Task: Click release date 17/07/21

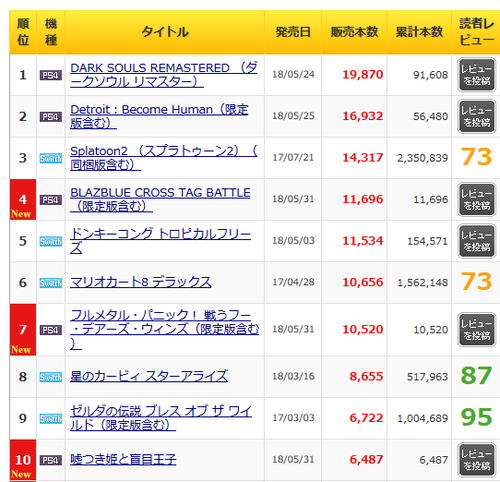Action: (293, 157)
